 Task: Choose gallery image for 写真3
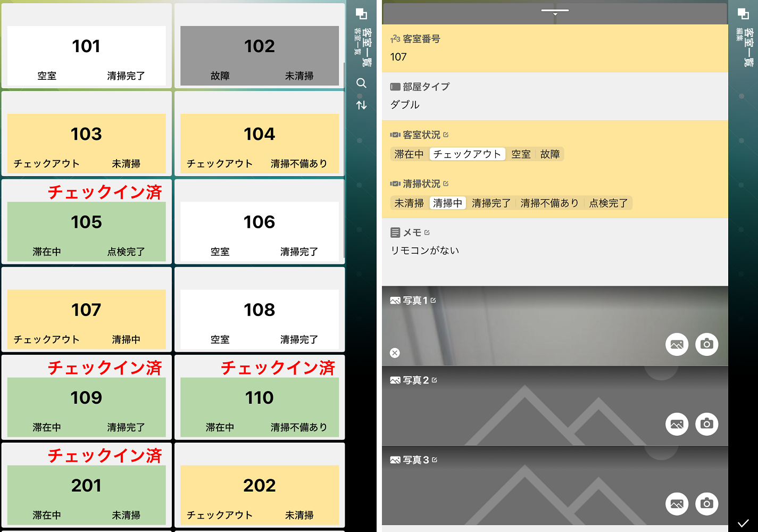pos(677,504)
